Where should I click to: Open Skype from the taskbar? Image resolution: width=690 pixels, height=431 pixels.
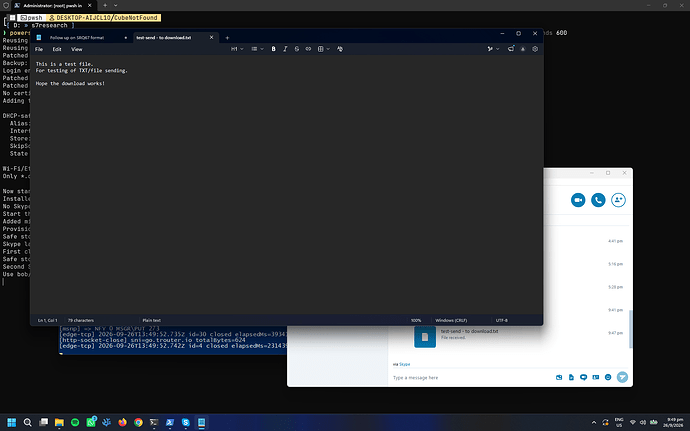click(x=186, y=423)
